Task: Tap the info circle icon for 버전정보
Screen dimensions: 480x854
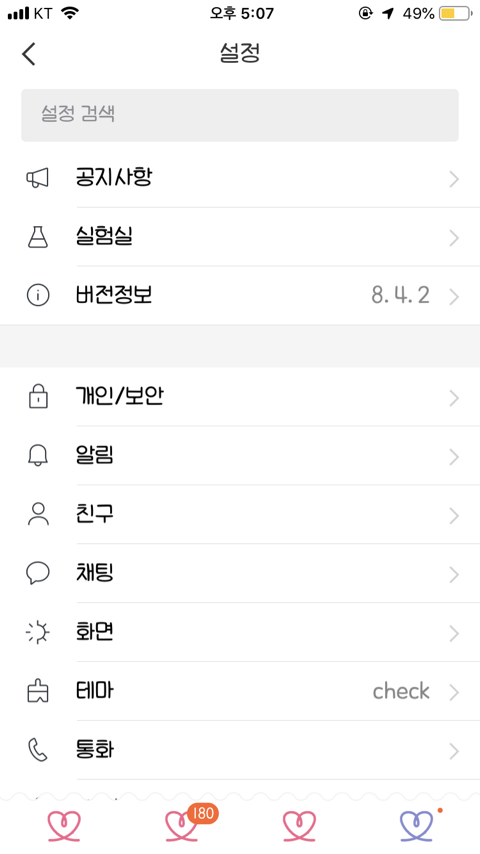Action: 38,295
